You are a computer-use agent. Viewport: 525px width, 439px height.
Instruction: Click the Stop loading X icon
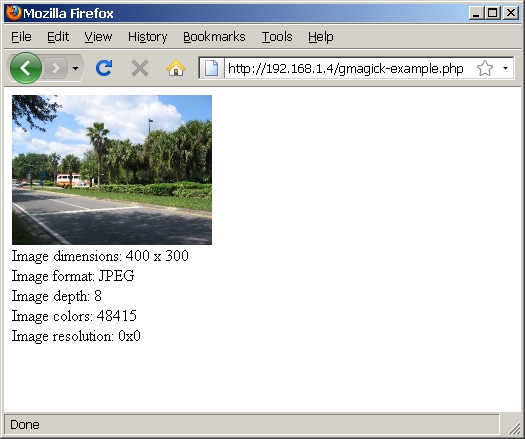point(140,69)
